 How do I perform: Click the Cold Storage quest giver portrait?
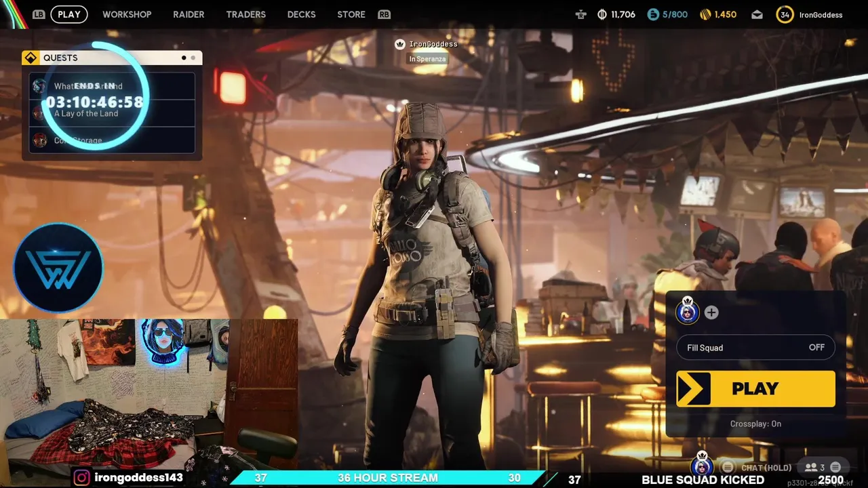click(x=39, y=140)
